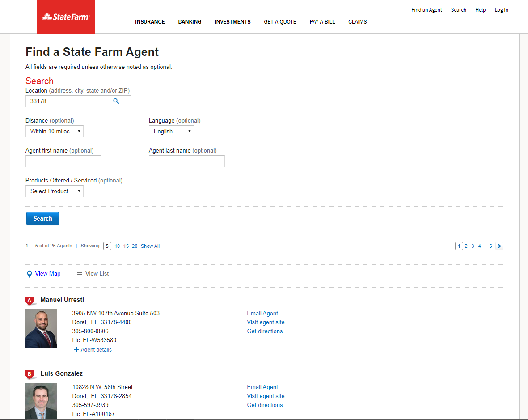Open the BANKING menu
The height and width of the screenshot is (420, 528).
click(x=190, y=21)
